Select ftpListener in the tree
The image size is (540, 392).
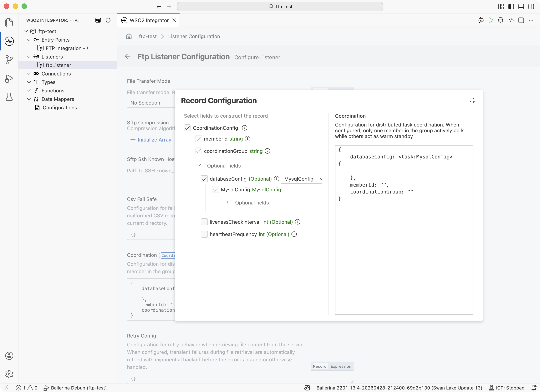point(58,65)
